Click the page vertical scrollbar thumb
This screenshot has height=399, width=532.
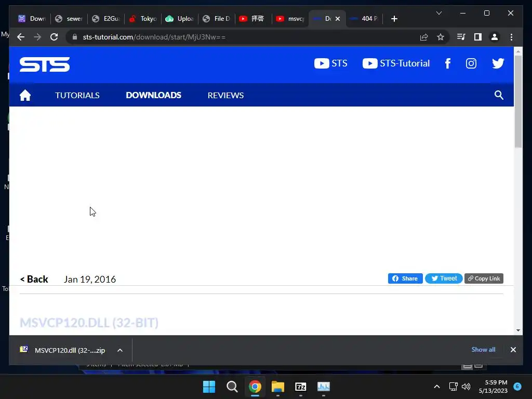pyautogui.click(x=518, y=101)
